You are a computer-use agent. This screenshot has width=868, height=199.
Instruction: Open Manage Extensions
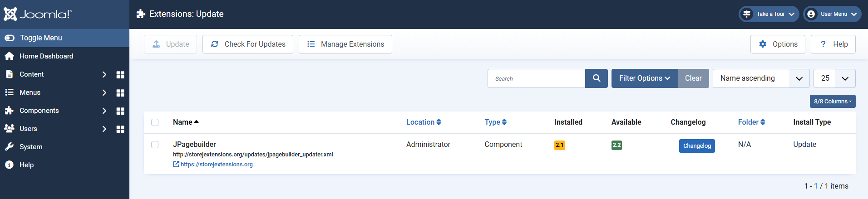click(345, 44)
